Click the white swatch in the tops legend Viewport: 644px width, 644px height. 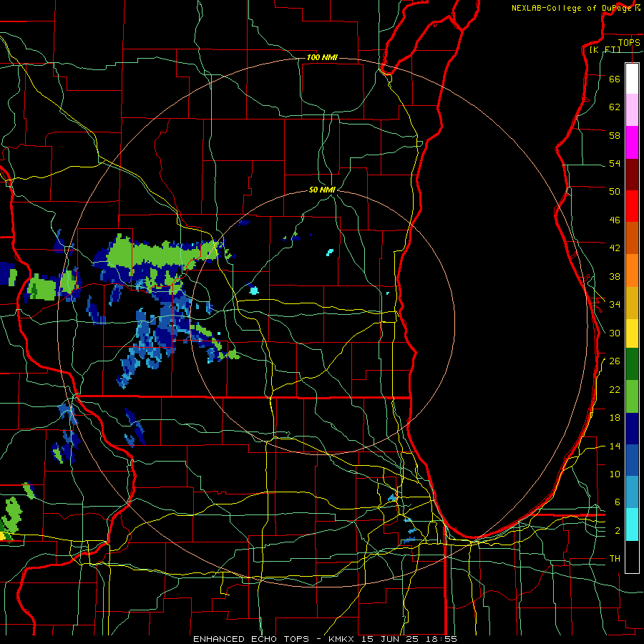click(x=632, y=79)
